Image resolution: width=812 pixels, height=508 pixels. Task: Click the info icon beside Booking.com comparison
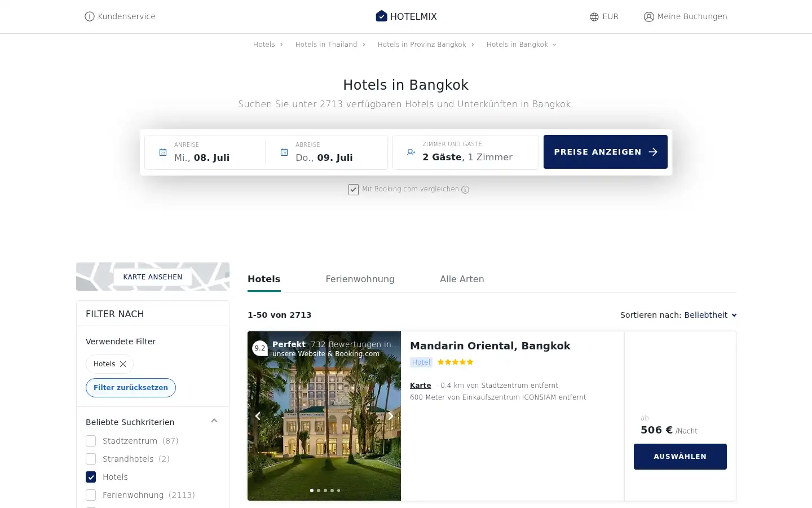(x=465, y=190)
